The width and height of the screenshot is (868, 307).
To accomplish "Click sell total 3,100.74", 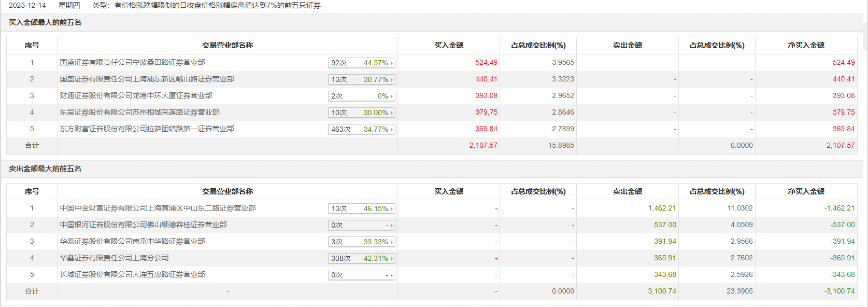I will tap(662, 291).
